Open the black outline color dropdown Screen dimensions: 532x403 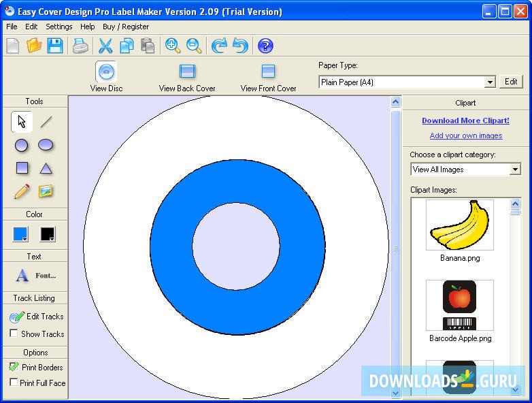(x=48, y=234)
